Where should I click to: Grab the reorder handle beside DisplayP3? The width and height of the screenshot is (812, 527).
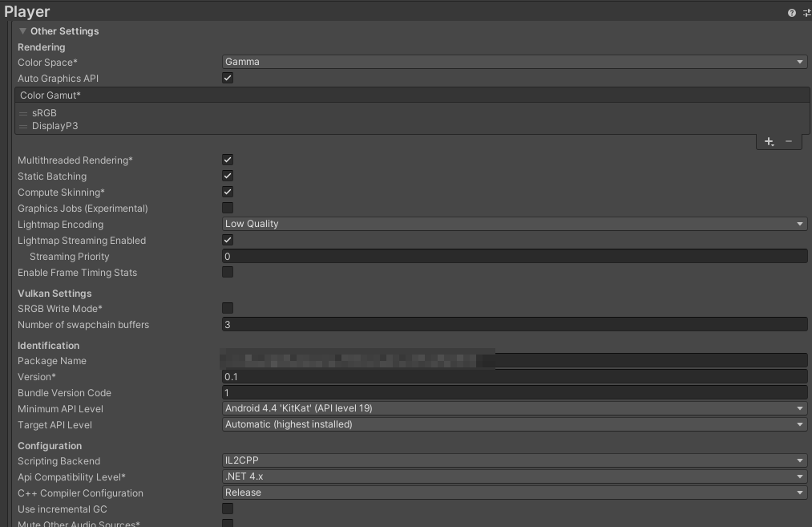coord(23,125)
